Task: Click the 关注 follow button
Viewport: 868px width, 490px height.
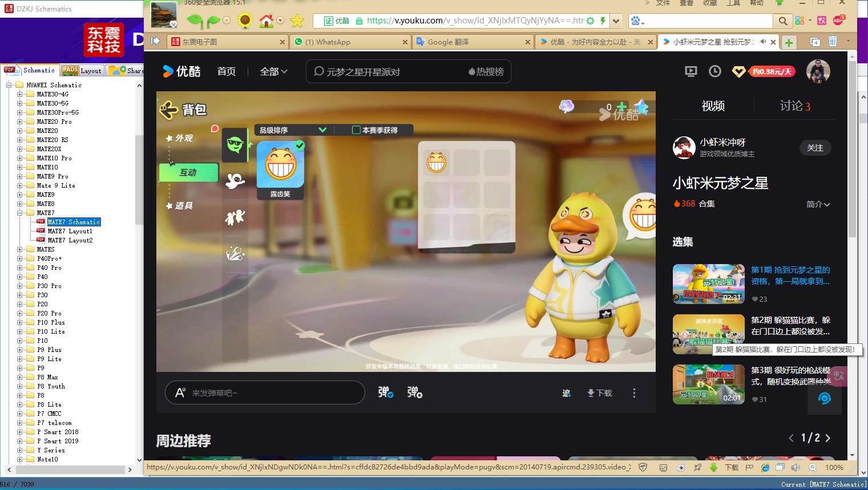Action: (x=815, y=148)
